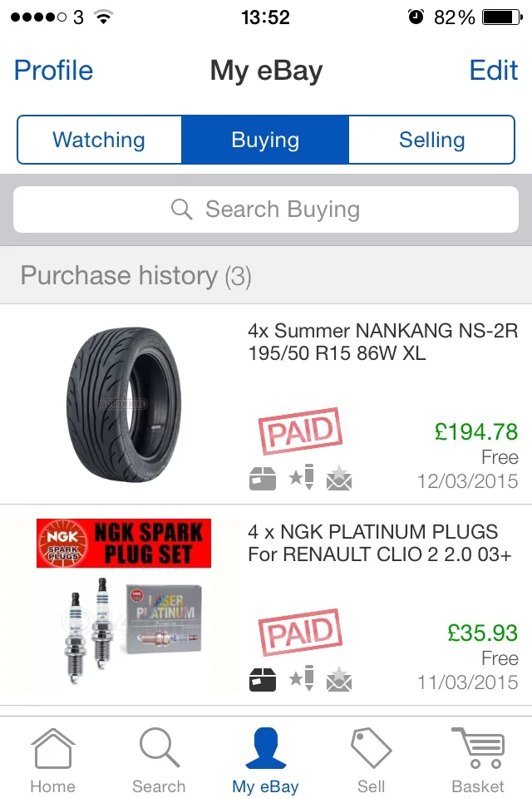532x798 pixels.
Task: Select the Buying tab
Action: click(265, 140)
